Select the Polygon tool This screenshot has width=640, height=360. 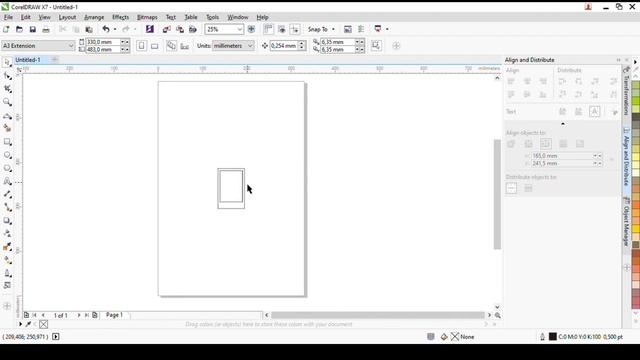pos(7,168)
